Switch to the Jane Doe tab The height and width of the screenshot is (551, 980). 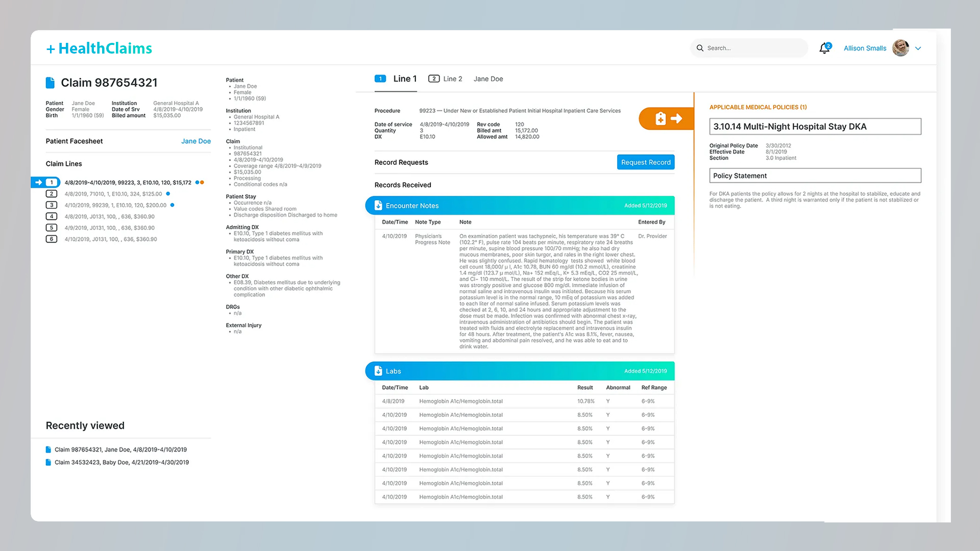pyautogui.click(x=488, y=79)
